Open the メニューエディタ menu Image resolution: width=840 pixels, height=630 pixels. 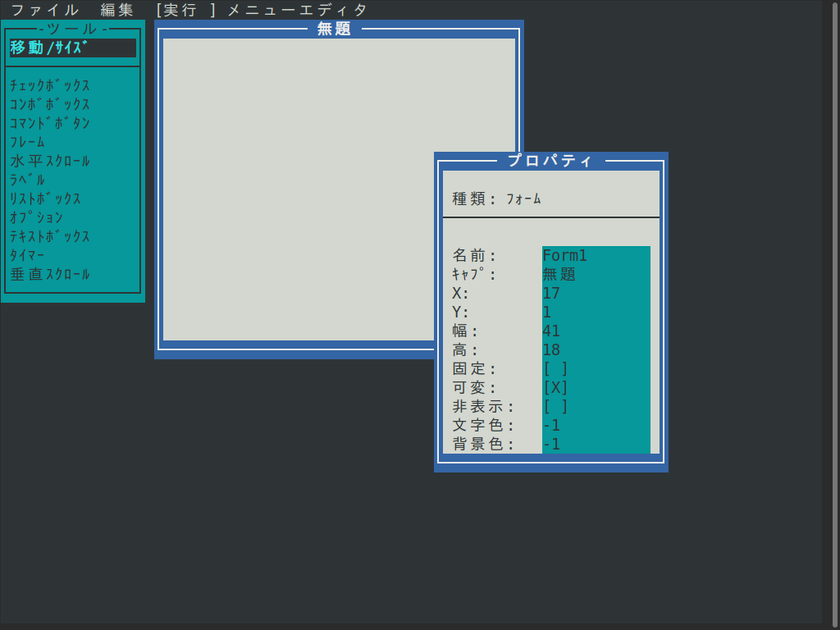(297, 10)
